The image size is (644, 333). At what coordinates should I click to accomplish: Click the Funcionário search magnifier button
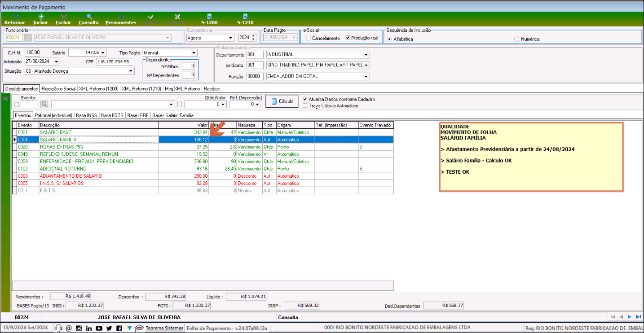(28, 38)
